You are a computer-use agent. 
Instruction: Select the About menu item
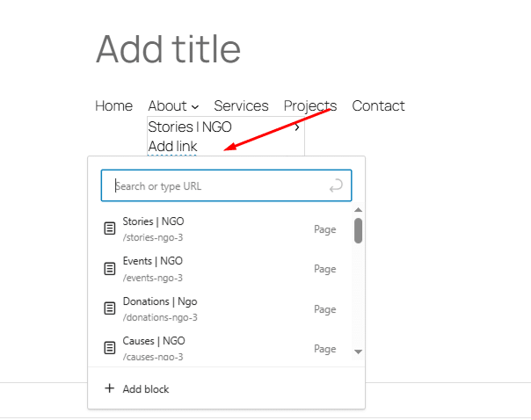167,106
